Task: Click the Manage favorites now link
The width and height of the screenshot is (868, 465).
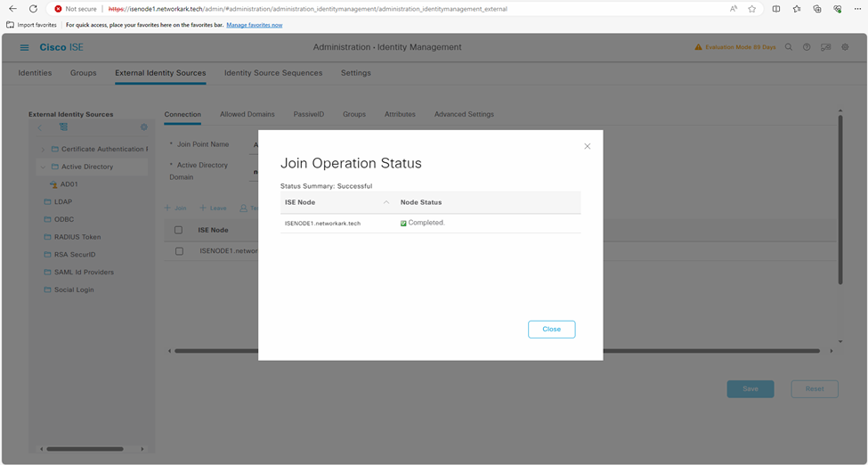Action: [254, 25]
